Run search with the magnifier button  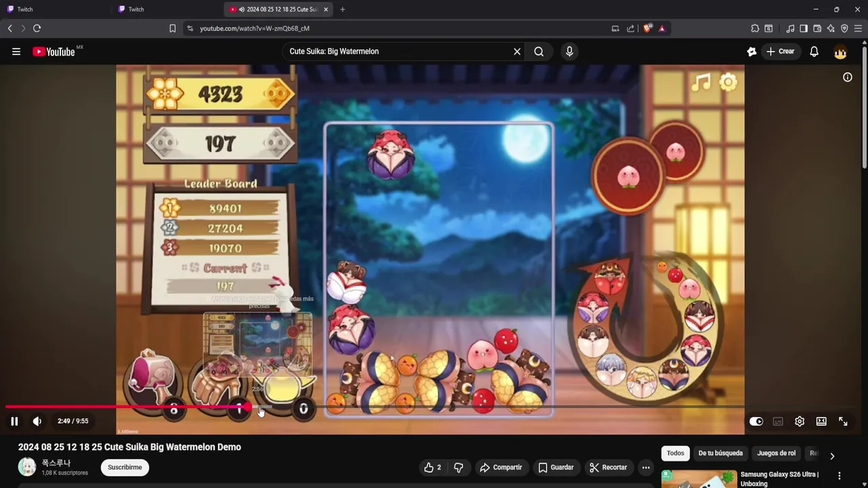tap(539, 52)
